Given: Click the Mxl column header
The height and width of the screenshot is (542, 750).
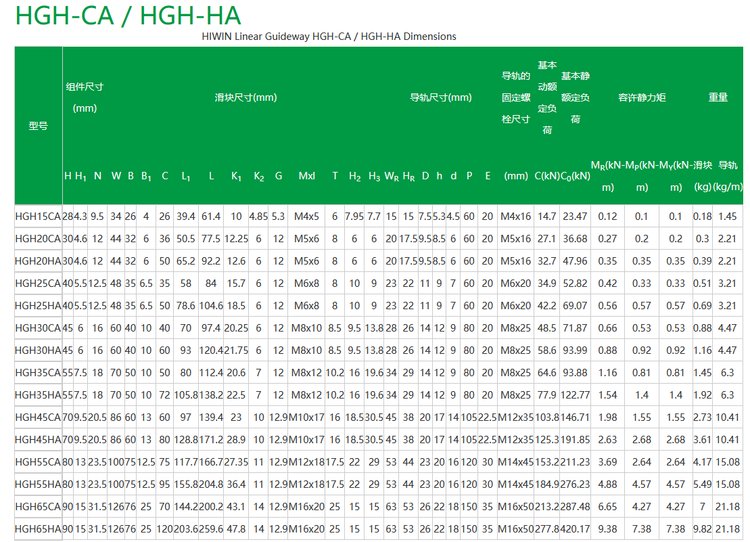Looking at the screenshot, I should click(306, 176).
